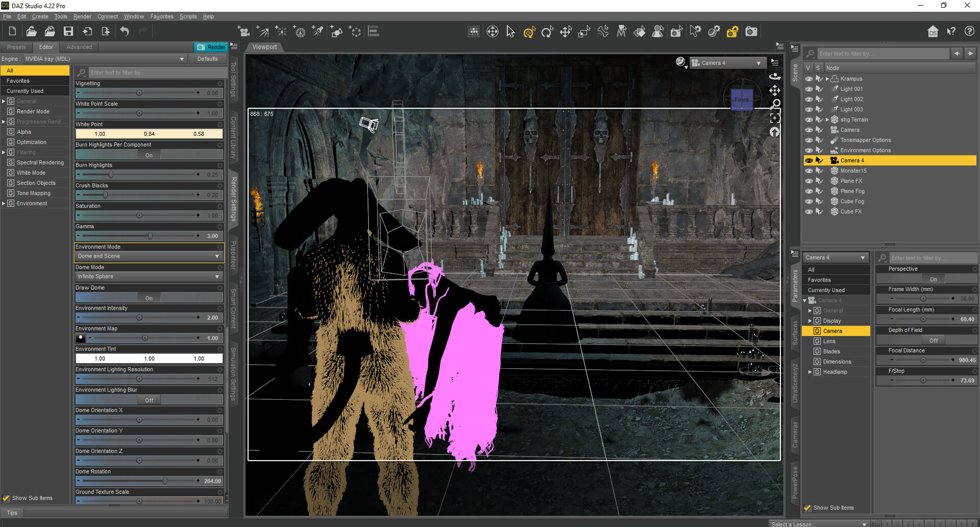980x527 pixels.
Task: Click the Undo arrow icon
Action: point(125,32)
